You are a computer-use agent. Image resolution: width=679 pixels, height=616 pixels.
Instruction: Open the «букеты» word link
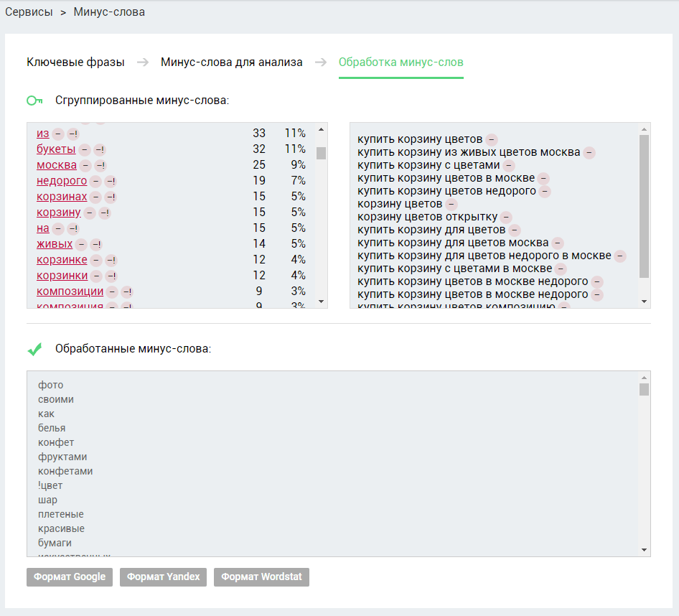click(56, 149)
